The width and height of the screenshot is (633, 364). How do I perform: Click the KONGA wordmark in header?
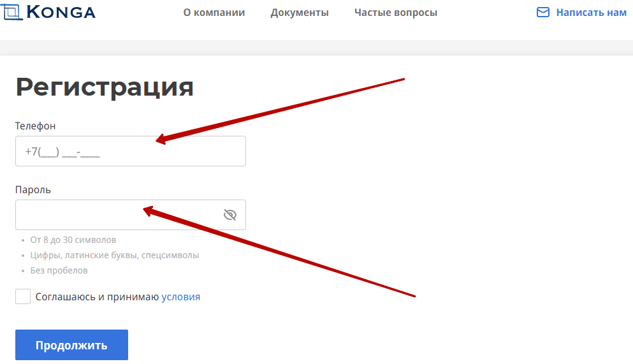pyautogui.click(x=61, y=12)
